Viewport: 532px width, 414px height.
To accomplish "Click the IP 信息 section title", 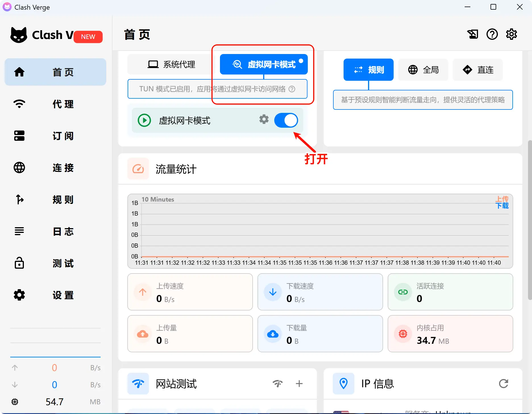I will (378, 384).
